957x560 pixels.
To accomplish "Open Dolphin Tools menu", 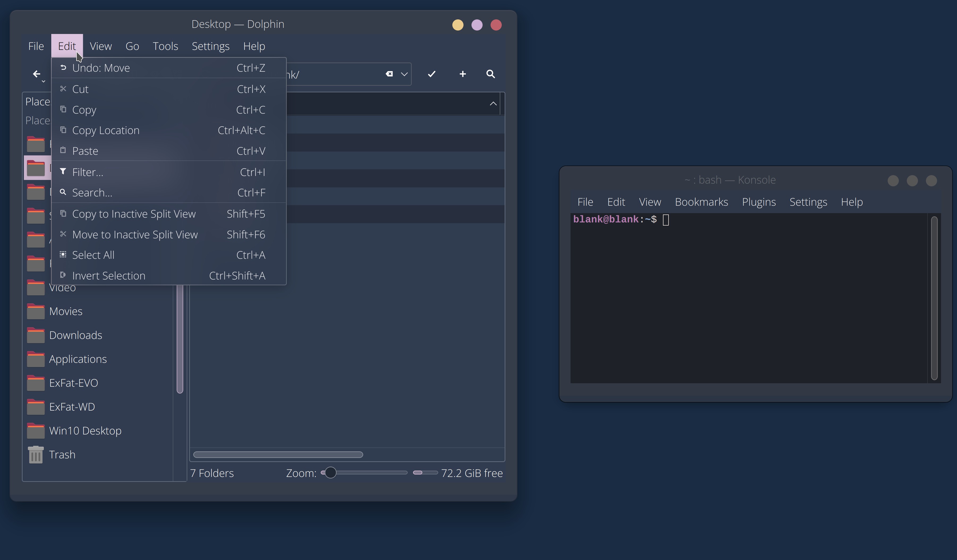I will click(165, 46).
